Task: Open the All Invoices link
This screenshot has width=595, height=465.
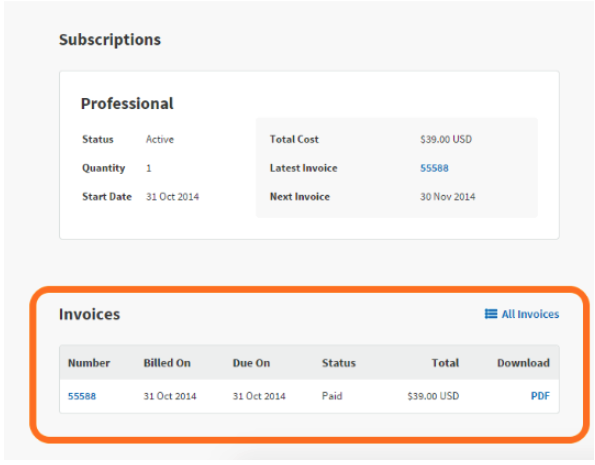Action: tap(530, 314)
